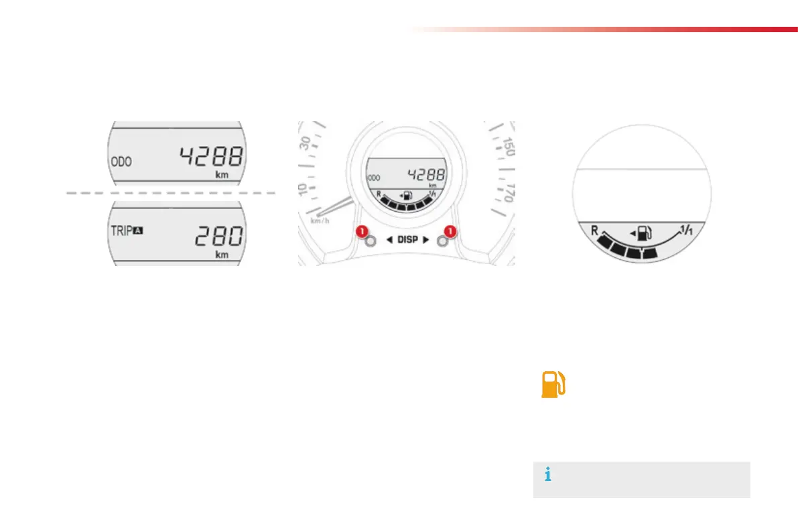Click the speedometer needle
798x532 pixels.
pyautogui.click(x=334, y=206)
